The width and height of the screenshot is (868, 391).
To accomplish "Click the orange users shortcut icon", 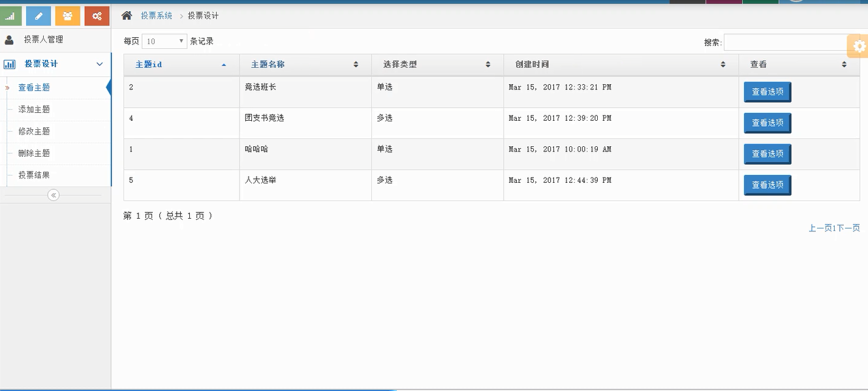I will (68, 16).
